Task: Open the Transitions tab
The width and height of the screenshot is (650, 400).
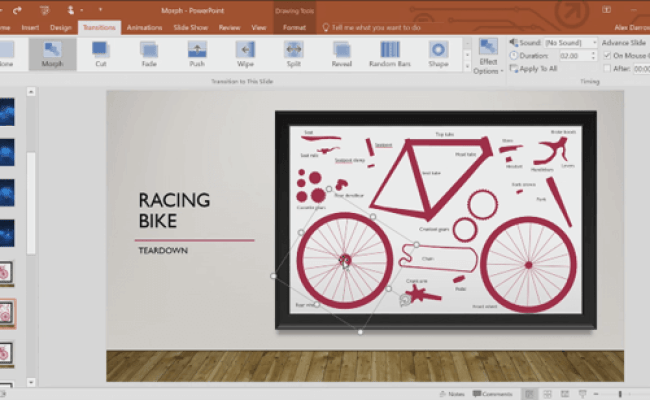Action: pyautogui.click(x=99, y=27)
